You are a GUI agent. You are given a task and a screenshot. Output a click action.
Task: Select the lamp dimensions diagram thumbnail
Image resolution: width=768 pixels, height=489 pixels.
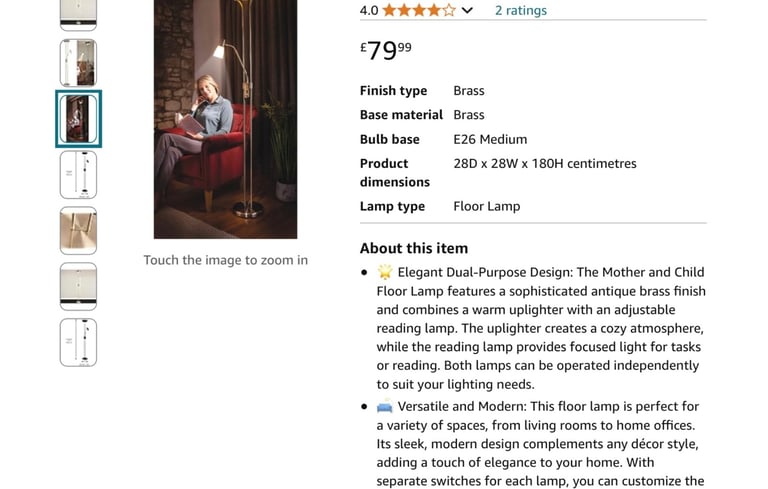click(x=78, y=175)
